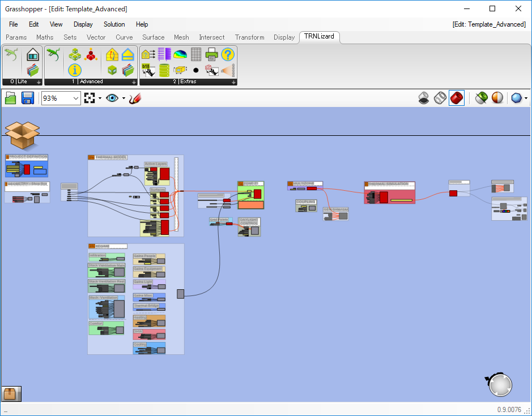Expand the 2 | Extras panel arrow
Image resolution: width=532 pixels, height=416 pixels.
click(233, 82)
